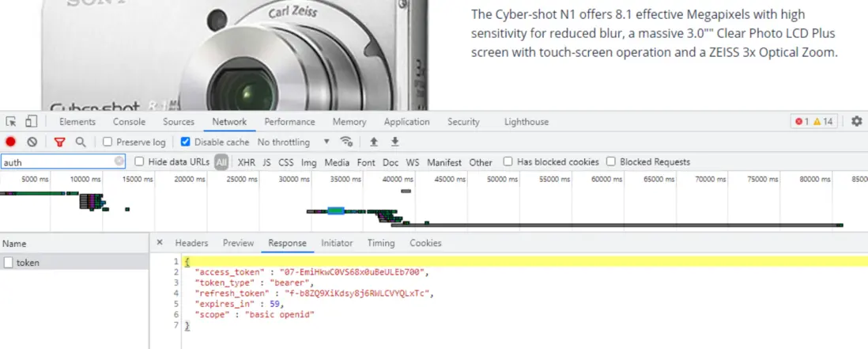
Task: Open No throttling dropdown
Action: [x=293, y=142]
